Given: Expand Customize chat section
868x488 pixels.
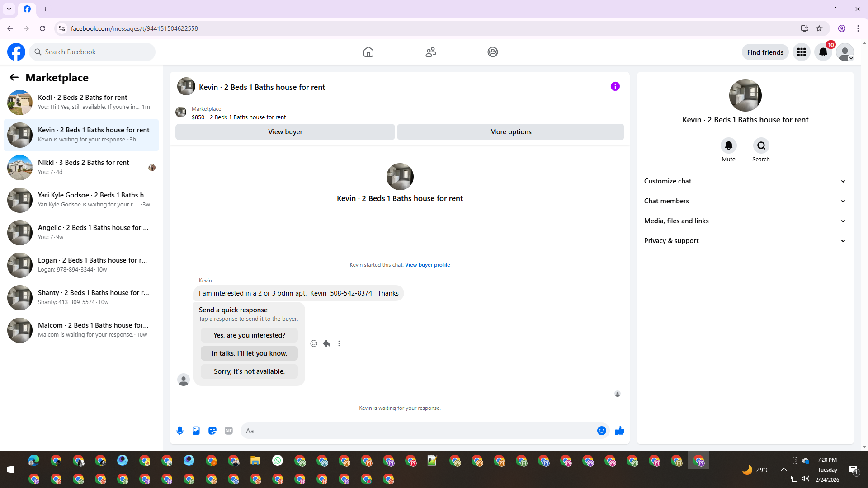Looking at the screenshot, I should tap(745, 181).
